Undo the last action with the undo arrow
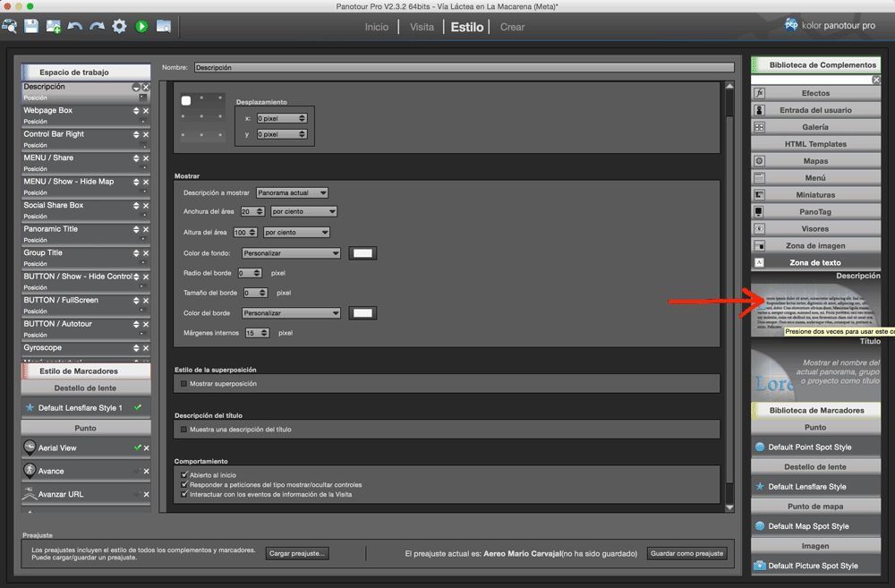The width and height of the screenshot is (895, 588). (75, 26)
